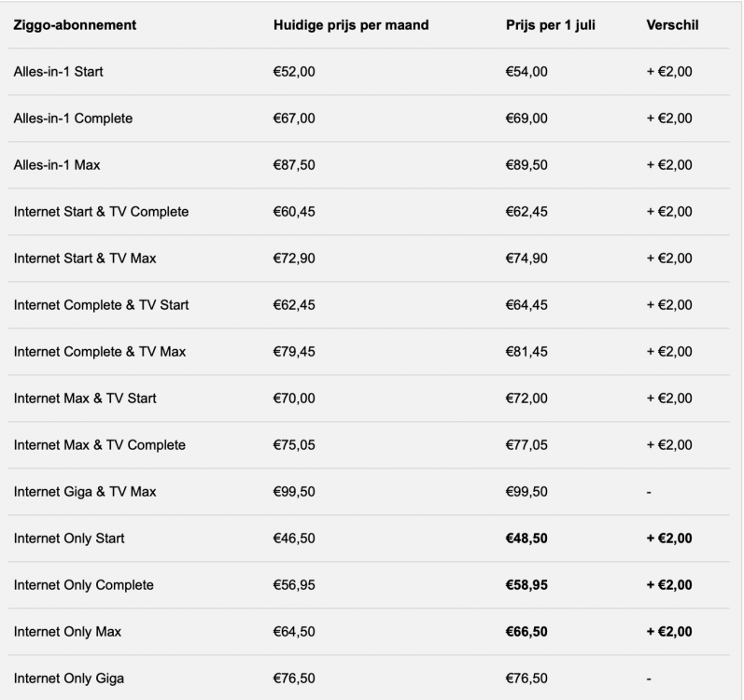
Task: Click the Huidige prijs per maand header
Action: [351, 25]
